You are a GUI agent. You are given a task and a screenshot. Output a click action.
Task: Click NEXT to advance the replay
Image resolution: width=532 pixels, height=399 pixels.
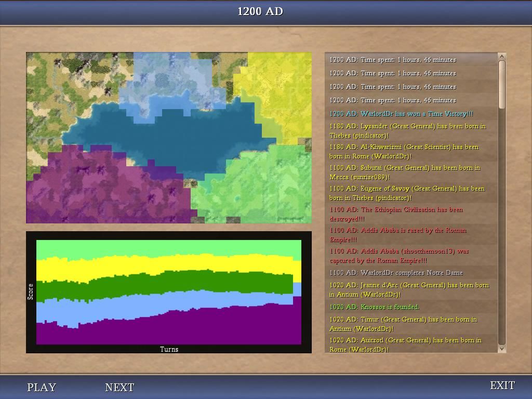click(x=119, y=387)
